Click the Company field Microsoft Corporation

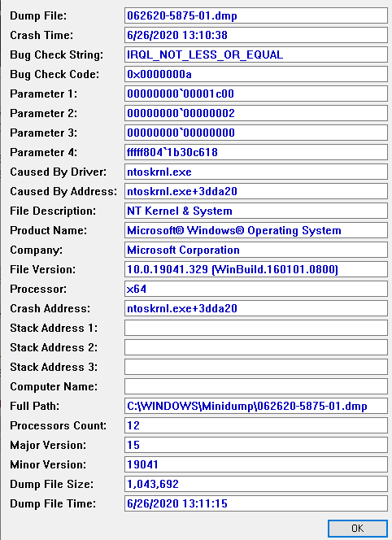point(256,250)
